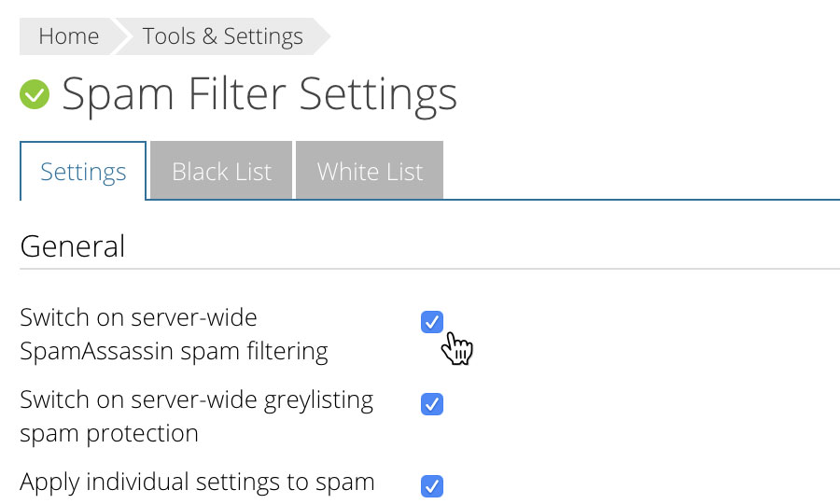Disable server-wide SpamAssassin spam filtering checkbox
The image size is (840, 504).
[x=432, y=322]
